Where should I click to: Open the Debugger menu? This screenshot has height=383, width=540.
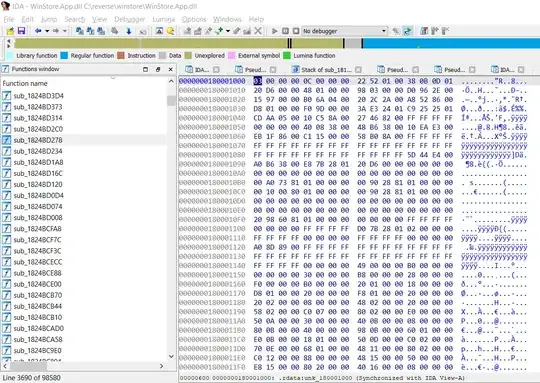point(129,19)
